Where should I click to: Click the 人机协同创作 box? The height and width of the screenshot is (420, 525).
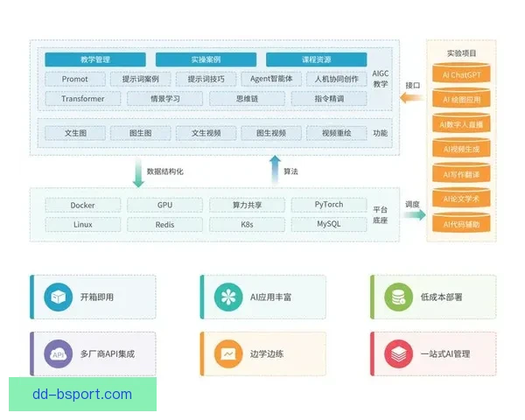point(337,79)
